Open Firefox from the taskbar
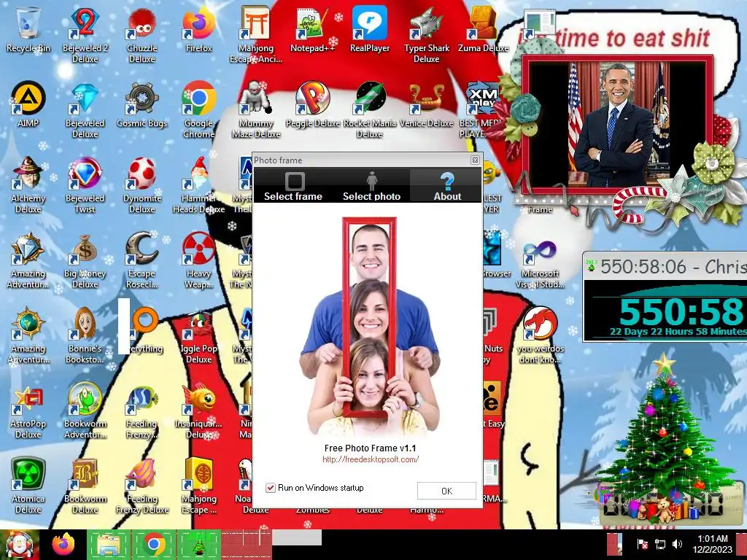The width and height of the screenshot is (747, 560). (64, 545)
